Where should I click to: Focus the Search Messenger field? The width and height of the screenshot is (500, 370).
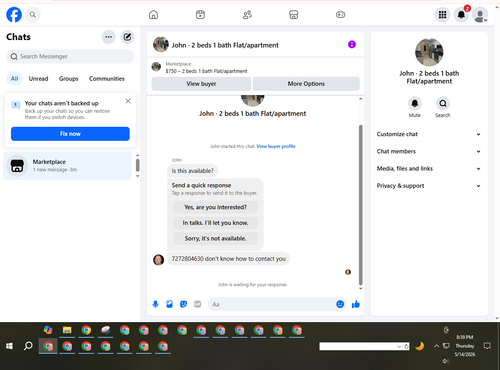tap(70, 56)
